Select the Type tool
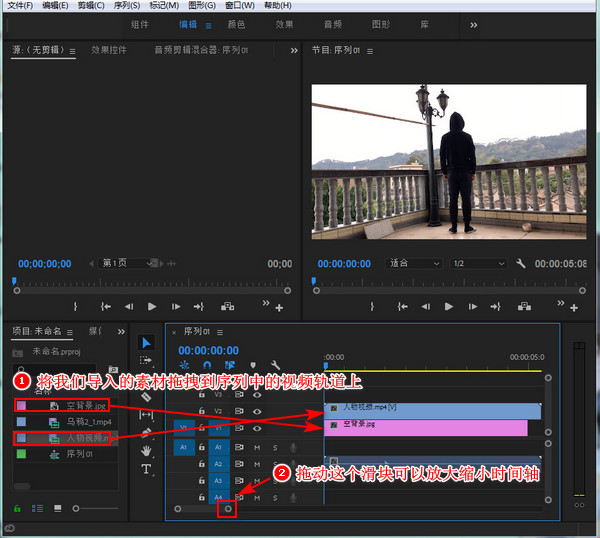600x538 pixels. pyautogui.click(x=146, y=469)
